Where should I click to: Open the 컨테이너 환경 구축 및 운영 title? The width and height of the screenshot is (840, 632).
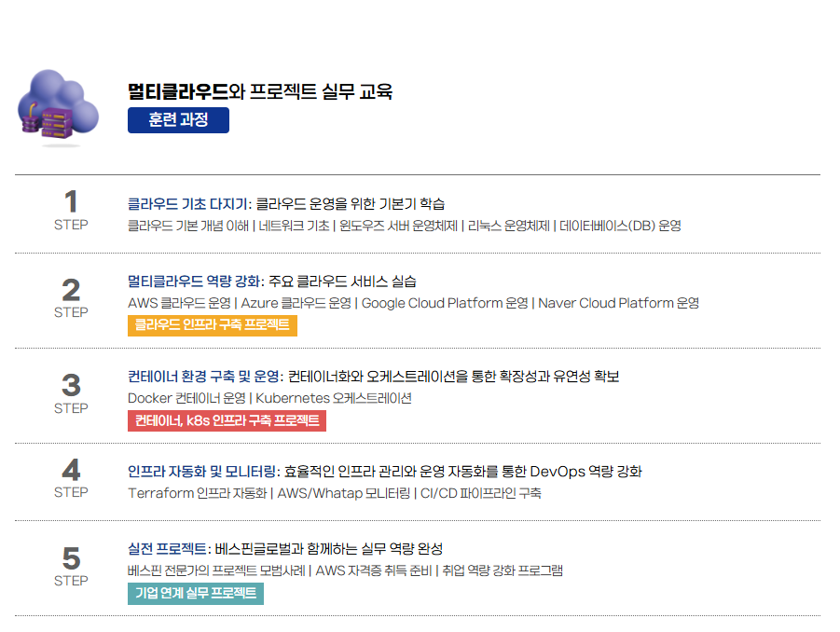pyautogui.click(x=373, y=377)
